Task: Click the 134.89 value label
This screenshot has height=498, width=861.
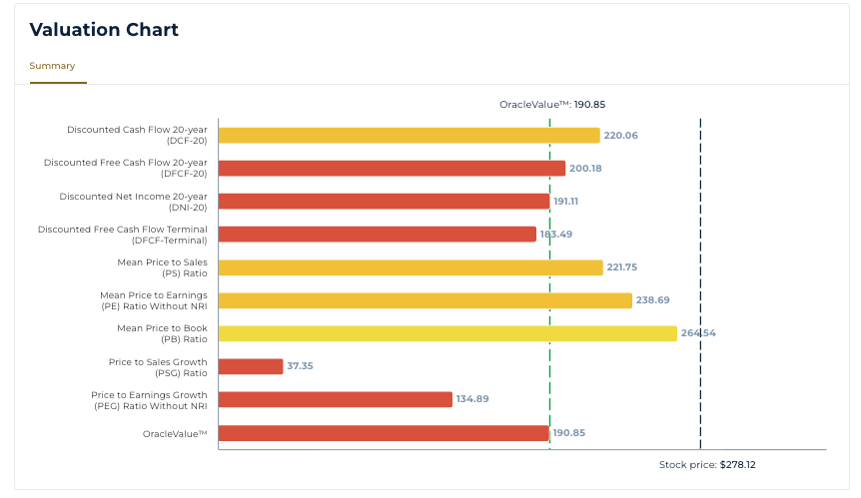Action: pos(473,400)
